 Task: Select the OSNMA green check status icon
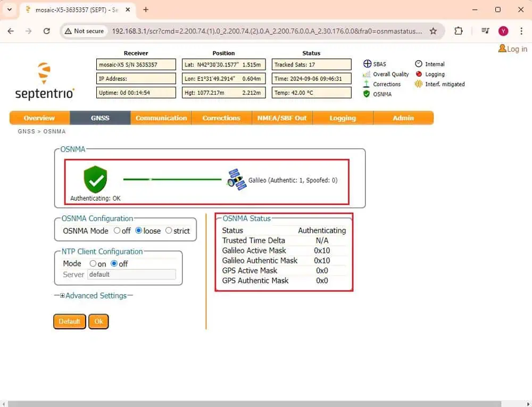367,94
